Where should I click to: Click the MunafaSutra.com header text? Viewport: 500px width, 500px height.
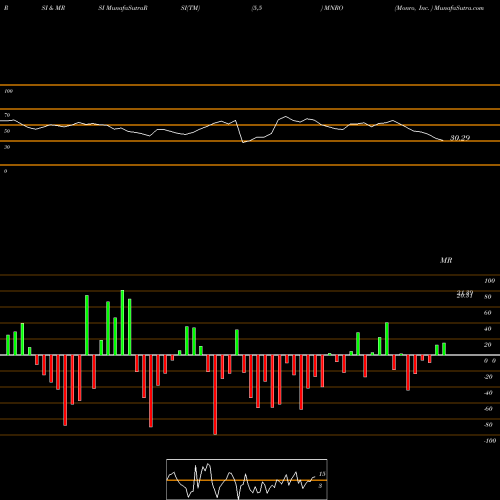(459, 8)
